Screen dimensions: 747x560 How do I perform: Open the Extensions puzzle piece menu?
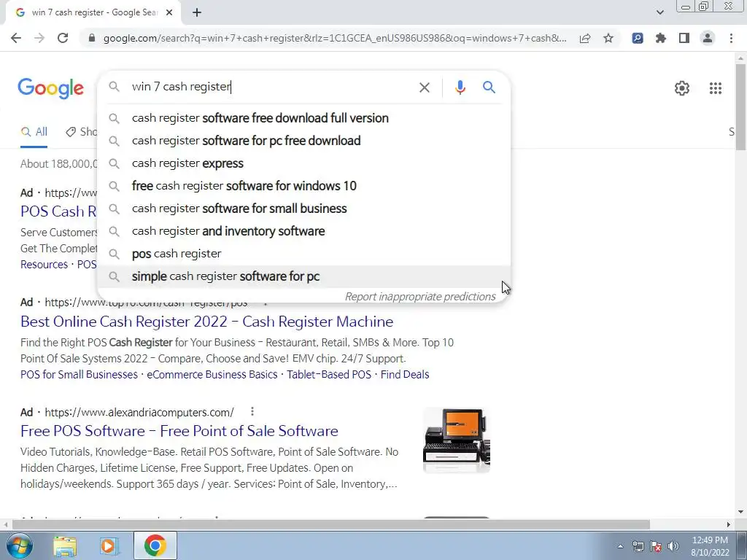pos(661,38)
